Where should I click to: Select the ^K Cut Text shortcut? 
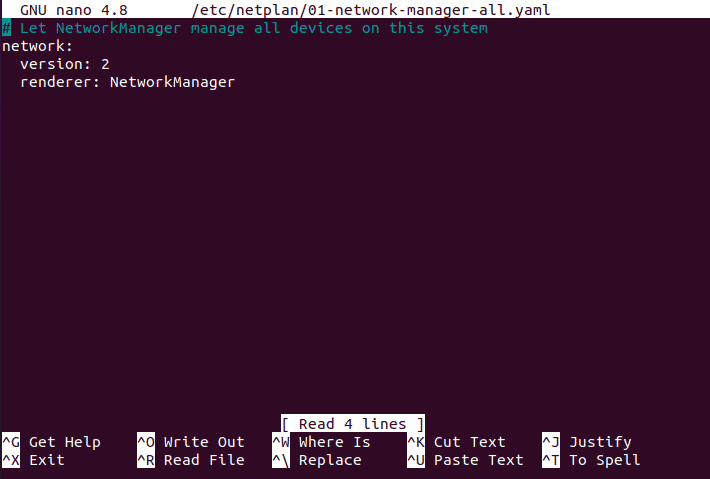coord(456,442)
